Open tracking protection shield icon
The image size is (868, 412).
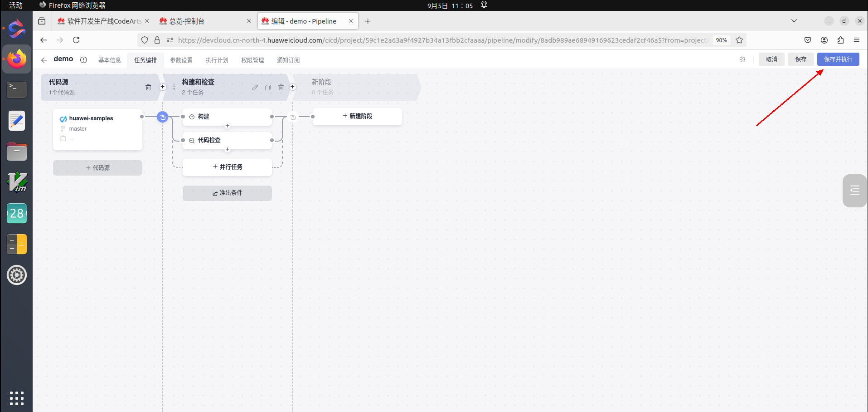145,40
